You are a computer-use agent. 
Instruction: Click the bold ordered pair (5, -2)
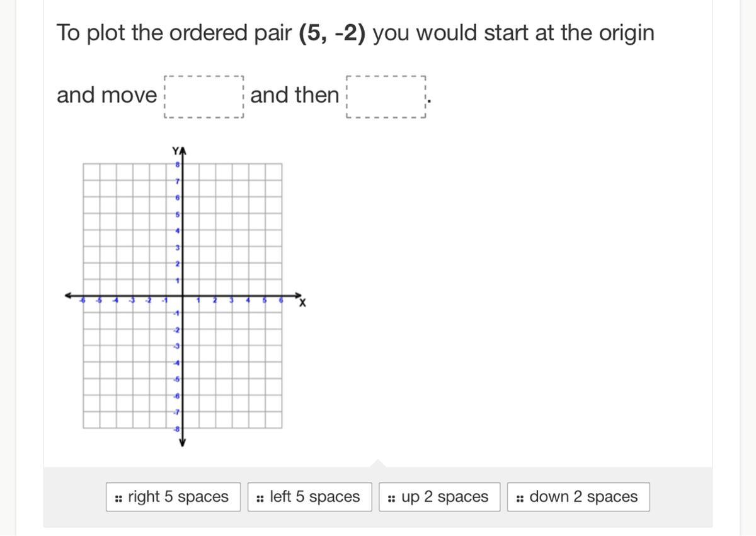(x=333, y=33)
